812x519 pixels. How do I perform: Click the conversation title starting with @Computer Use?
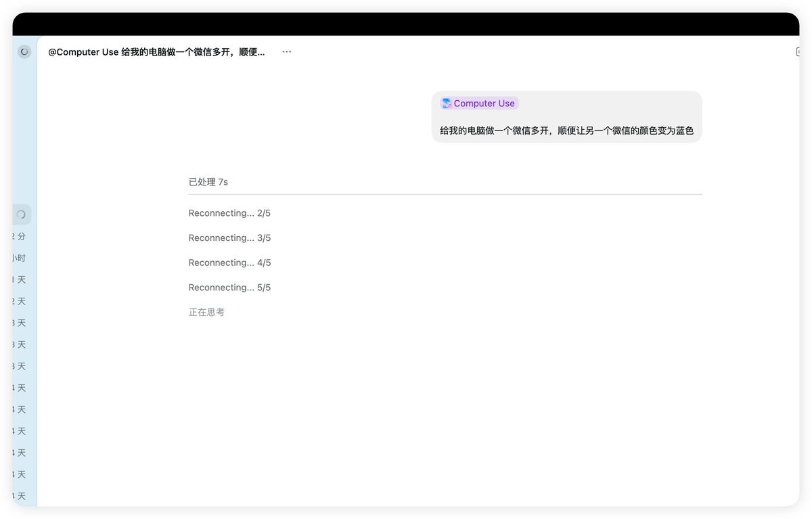[x=156, y=52]
